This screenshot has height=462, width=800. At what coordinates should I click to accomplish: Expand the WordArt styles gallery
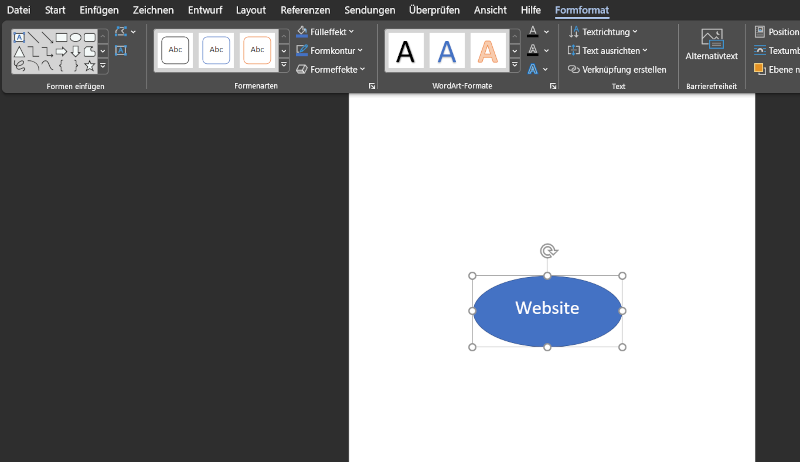coord(515,67)
